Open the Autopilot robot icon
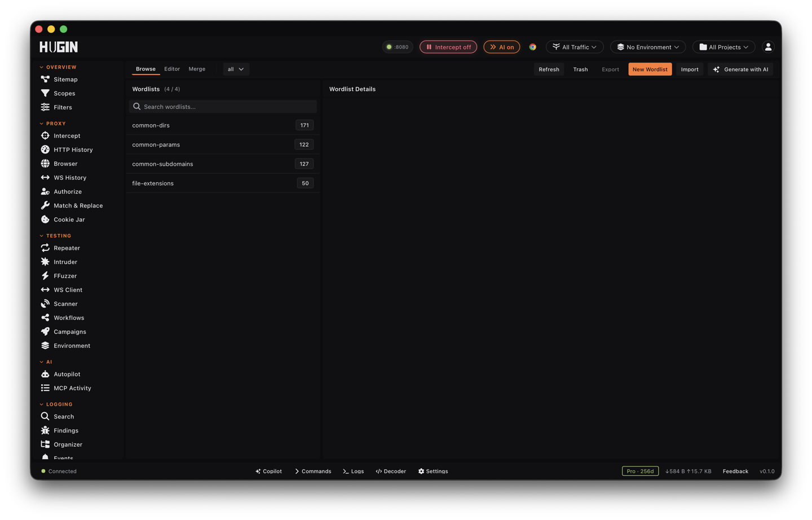The width and height of the screenshot is (812, 520). tap(45, 374)
